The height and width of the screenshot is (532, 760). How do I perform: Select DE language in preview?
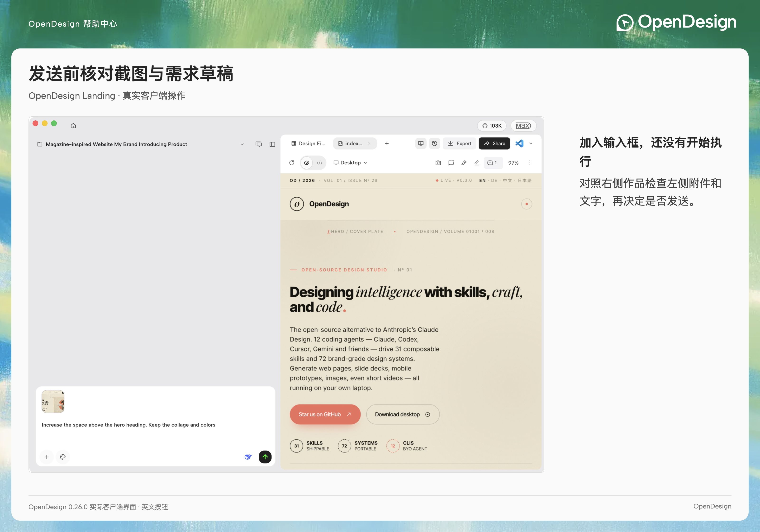[x=494, y=180]
